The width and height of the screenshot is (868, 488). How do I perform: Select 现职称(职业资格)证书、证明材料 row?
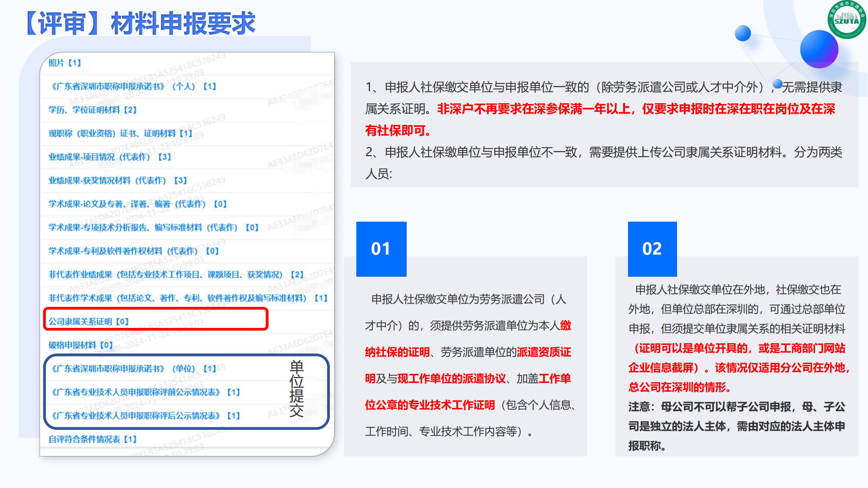120,133
